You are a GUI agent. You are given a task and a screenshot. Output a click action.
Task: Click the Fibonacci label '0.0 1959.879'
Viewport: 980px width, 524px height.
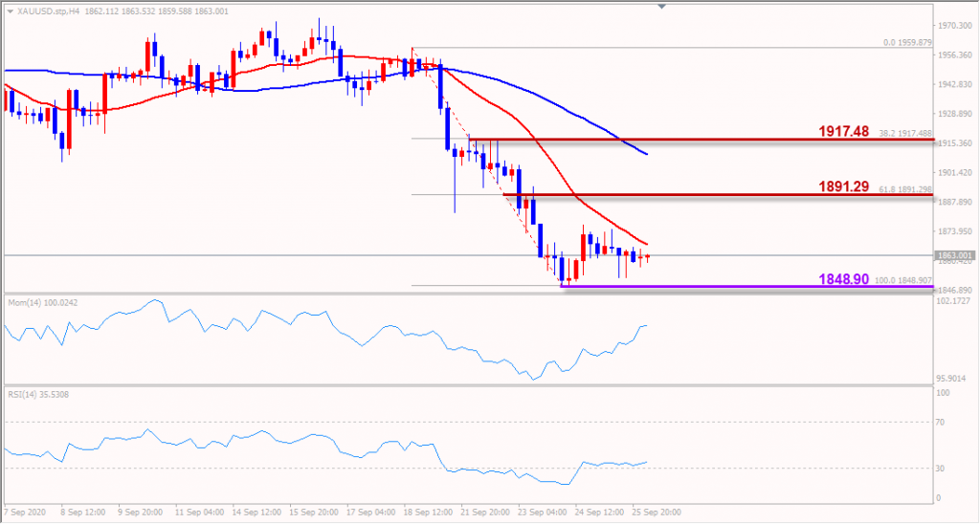[907, 42]
